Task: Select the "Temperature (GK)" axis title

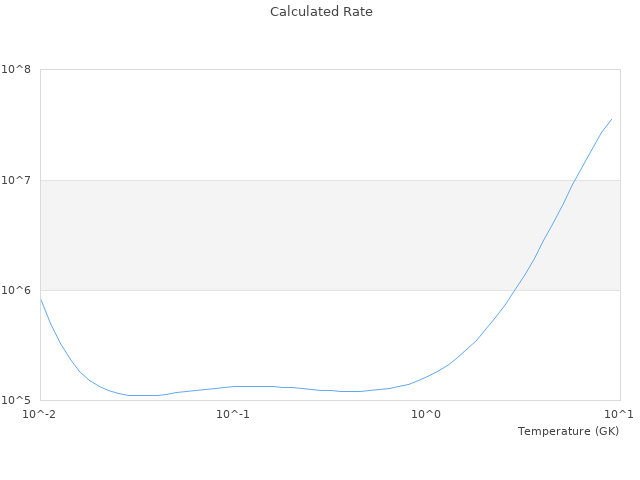Action: 568,431
